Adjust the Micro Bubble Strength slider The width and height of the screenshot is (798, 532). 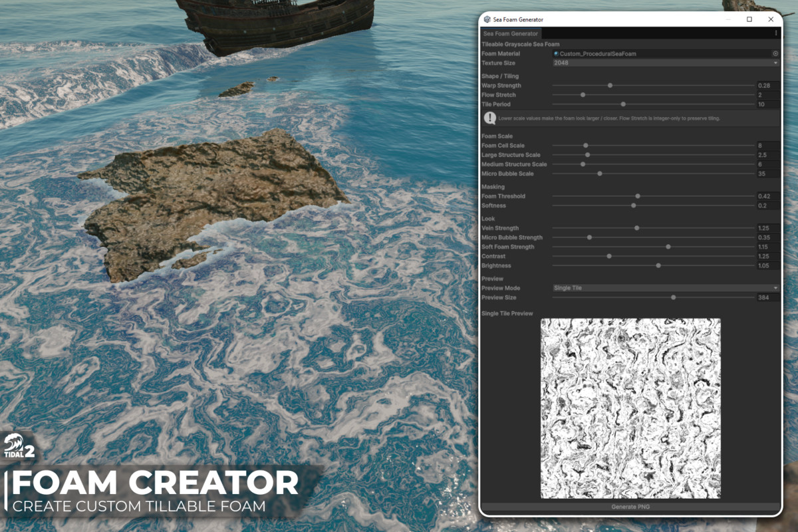[653, 237]
